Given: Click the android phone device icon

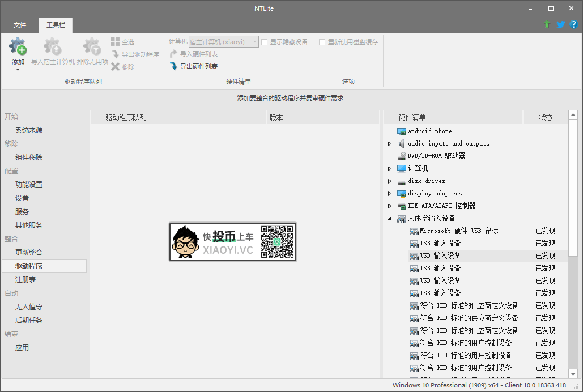Looking at the screenshot, I should pyautogui.click(x=402, y=131).
